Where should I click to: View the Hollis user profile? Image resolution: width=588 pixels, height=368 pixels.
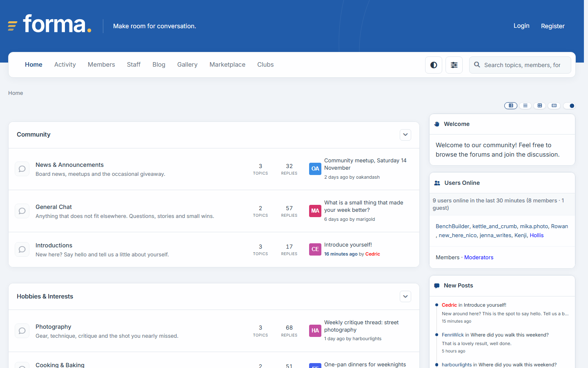point(537,235)
